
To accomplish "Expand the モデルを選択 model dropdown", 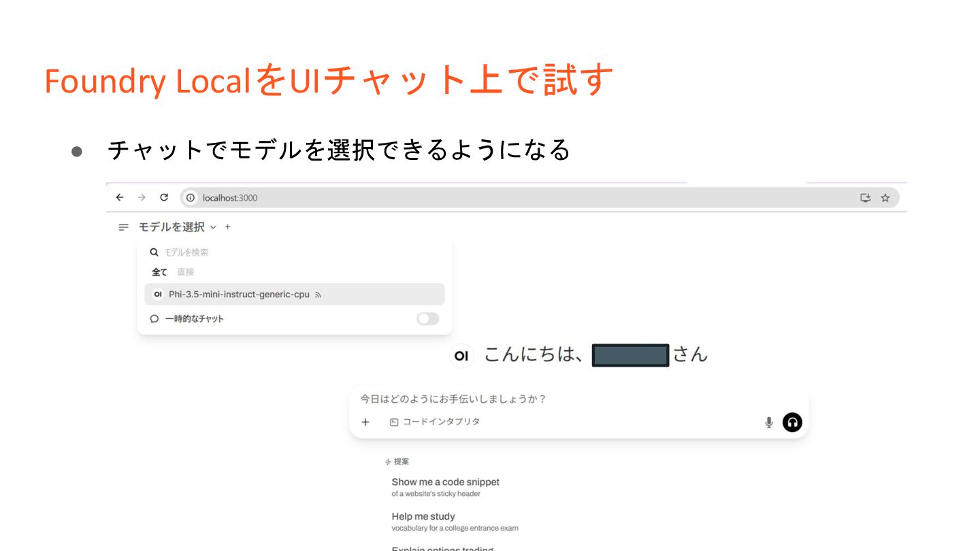I will [177, 227].
